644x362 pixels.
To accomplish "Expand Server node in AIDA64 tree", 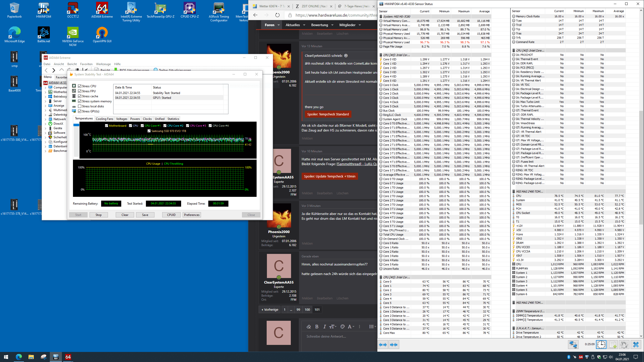I will pyautogui.click(x=46, y=101).
